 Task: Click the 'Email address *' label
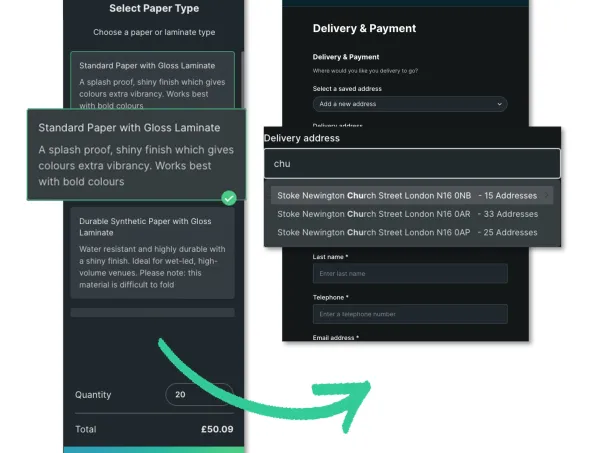tap(336, 338)
